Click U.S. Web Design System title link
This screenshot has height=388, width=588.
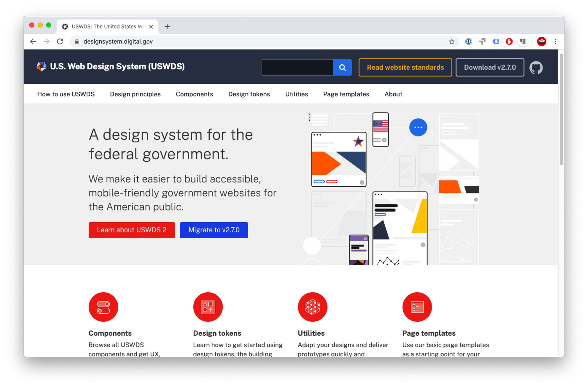(x=117, y=66)
